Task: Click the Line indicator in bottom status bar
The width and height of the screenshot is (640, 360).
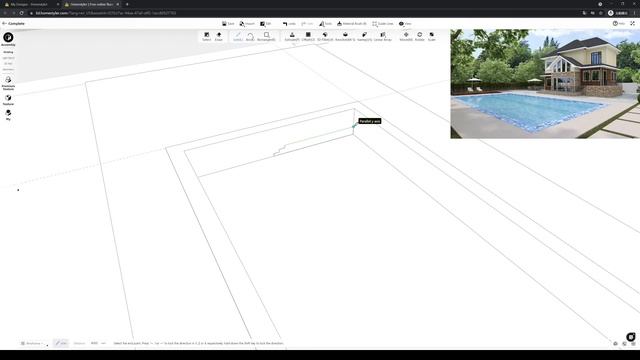Action: coord(61,343)
